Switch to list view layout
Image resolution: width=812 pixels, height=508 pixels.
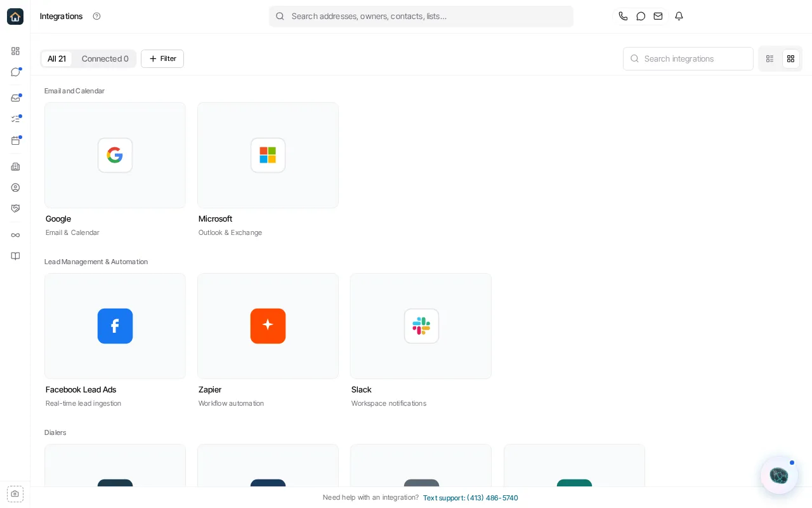769,58
